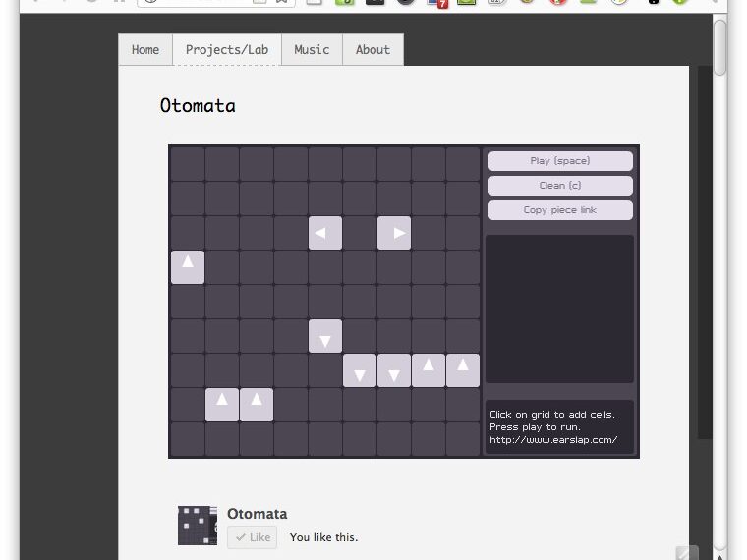Go to the Music tab
Screen dimensions: 747x560
click(312, 50)
